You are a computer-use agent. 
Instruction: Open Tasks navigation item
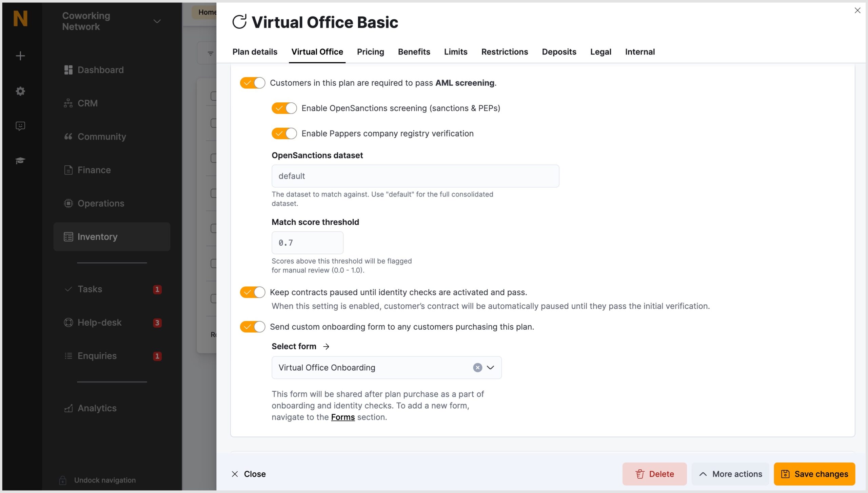pyautogui.click(x=112, y=289)
